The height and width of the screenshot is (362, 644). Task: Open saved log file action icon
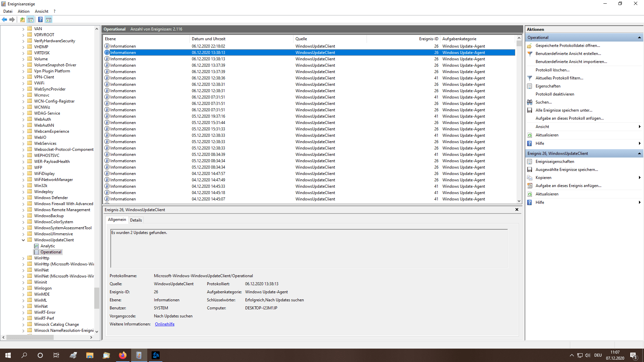(530, 46)
